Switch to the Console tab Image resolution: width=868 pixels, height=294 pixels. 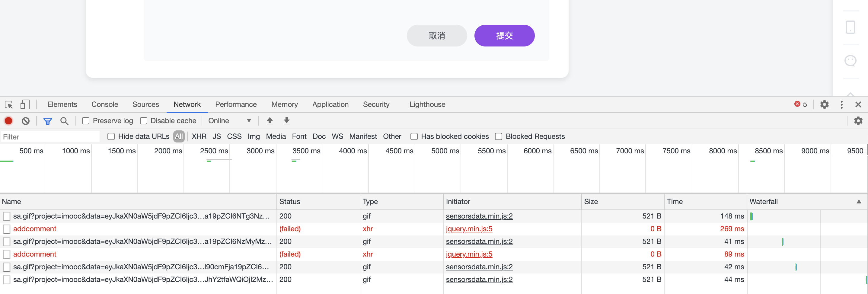pyautogui.click(x=105, y=104)
